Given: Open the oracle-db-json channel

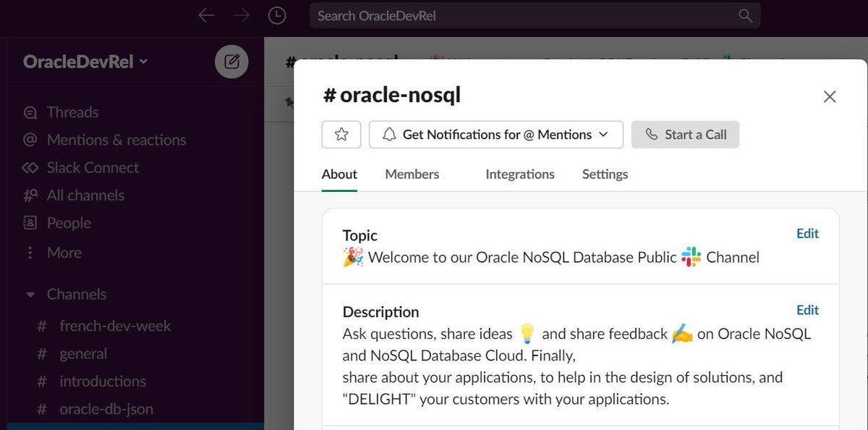Looking at the screenshot, I should coord(106,409).
